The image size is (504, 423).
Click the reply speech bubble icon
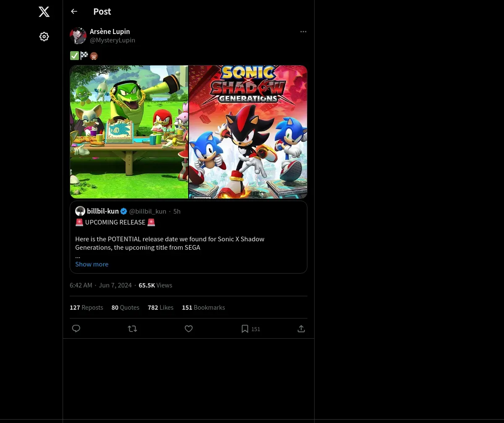(x=76, y=329)
